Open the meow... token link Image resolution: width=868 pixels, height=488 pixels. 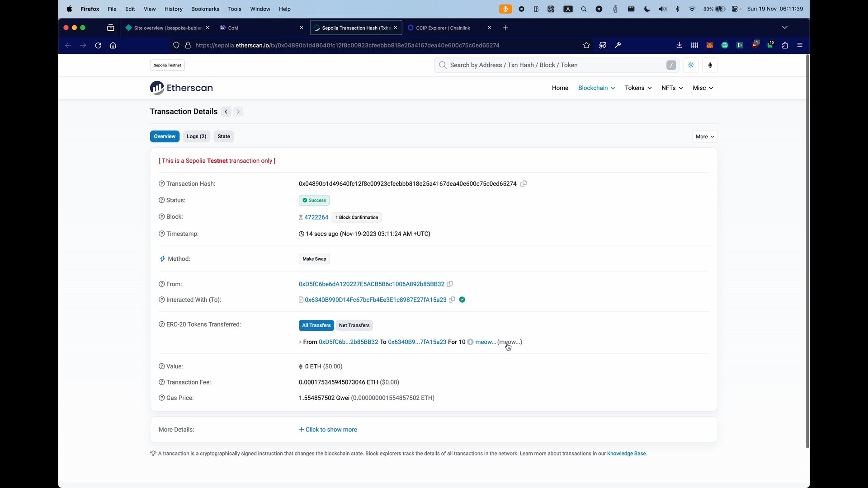pyautogui.click(x=486, y=342)
